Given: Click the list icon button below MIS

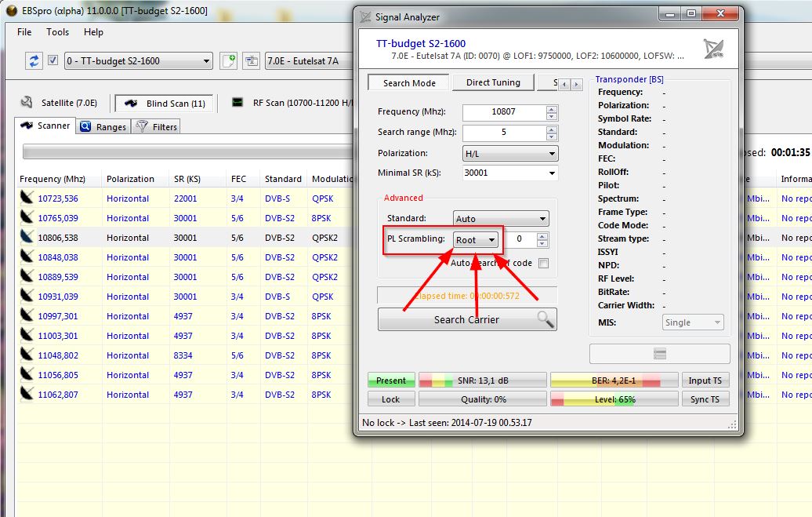Looking at the screenshot, I should coord(660,354).
